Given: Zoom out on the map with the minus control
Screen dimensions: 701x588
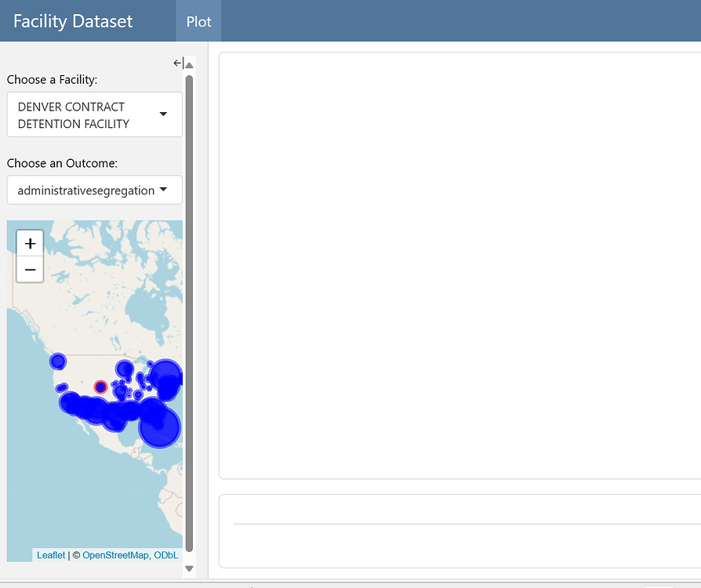Looking at the screenshot, I should (x=29, y=269).
